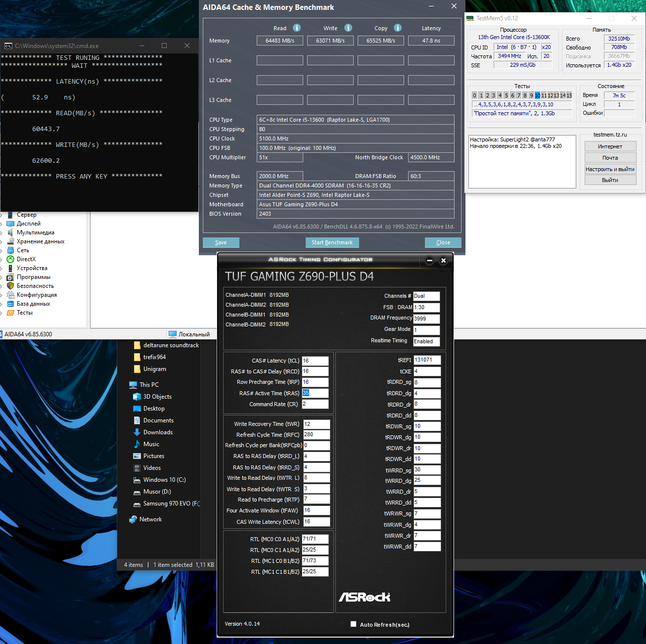Click Start Benchmark
This screenshot has height=644, width=646.
coord(332,242)
